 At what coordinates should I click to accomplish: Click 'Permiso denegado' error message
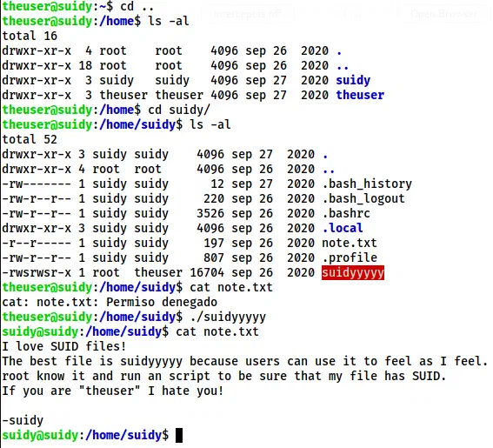162,302
